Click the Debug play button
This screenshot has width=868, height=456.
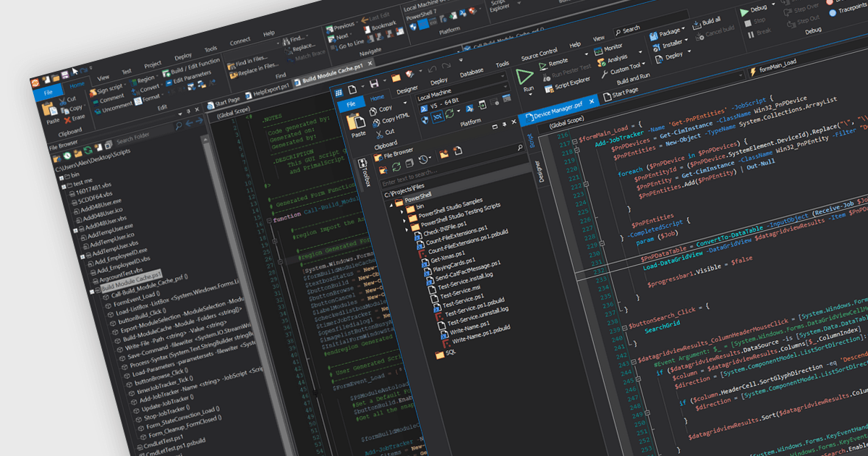click(x=752, y=10)
